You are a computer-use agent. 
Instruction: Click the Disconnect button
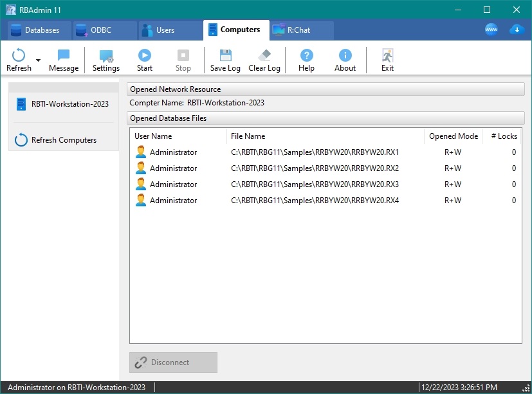pos(173,363)
